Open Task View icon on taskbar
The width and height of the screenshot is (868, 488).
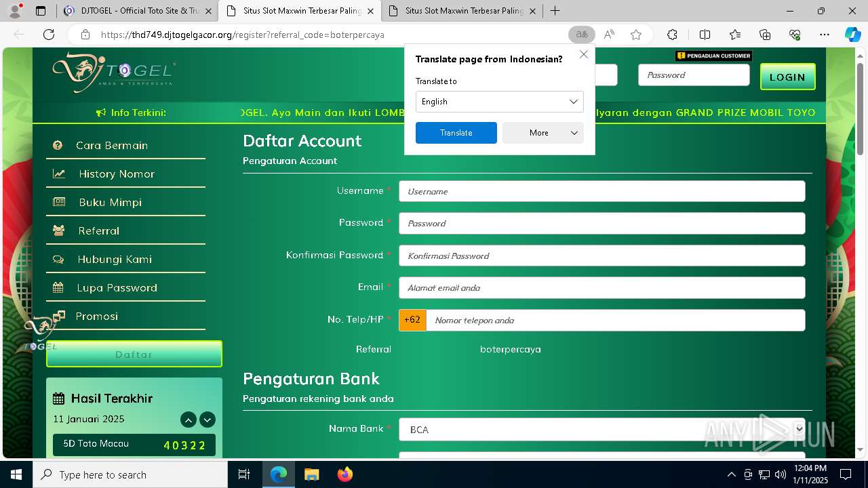coord(244,474)
